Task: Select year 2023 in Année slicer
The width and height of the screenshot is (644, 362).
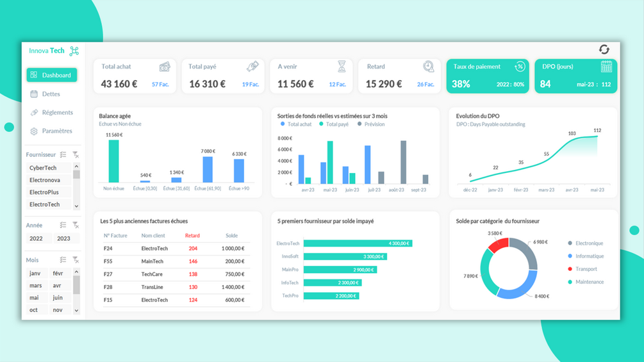Action: point(66,238)
